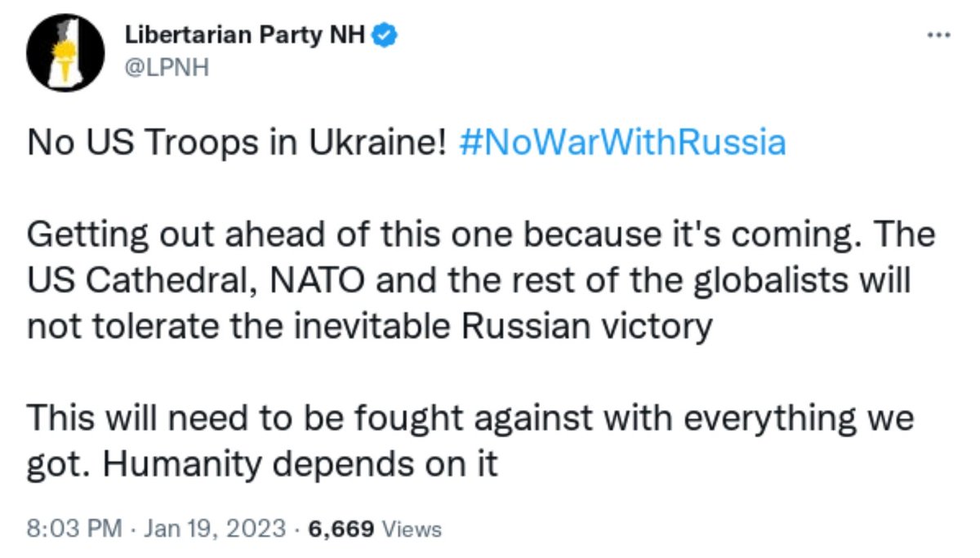Click the "No US Troops in Ukraine!" text
This screenshot has height=558, width=980.
[237, 143]
